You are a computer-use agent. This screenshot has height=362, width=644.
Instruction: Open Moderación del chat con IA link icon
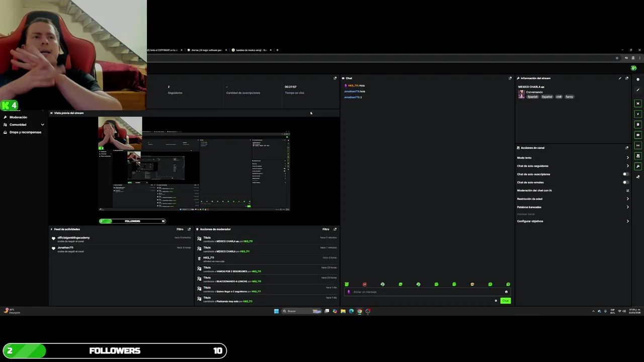click(x=627, y=191)
